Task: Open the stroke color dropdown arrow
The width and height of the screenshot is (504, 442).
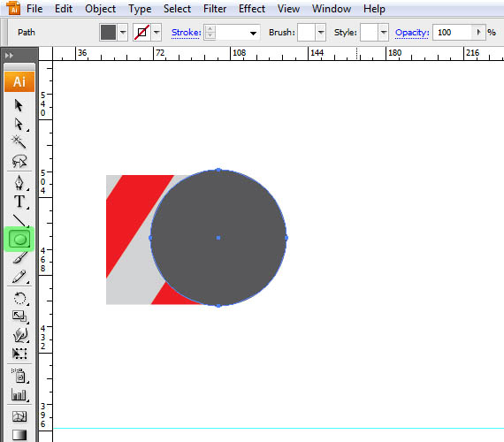Action: [x=157, y=32]
